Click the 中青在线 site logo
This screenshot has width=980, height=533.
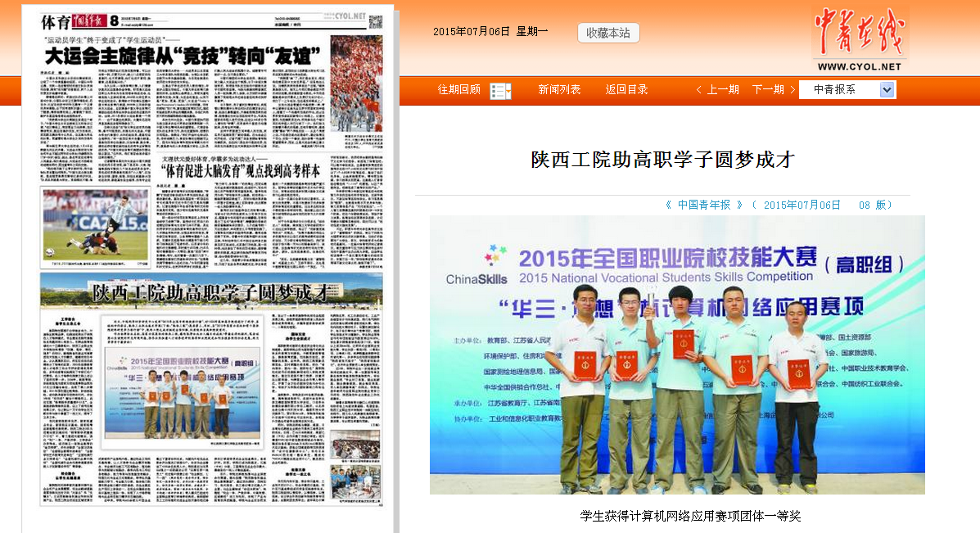pos(858,32)
